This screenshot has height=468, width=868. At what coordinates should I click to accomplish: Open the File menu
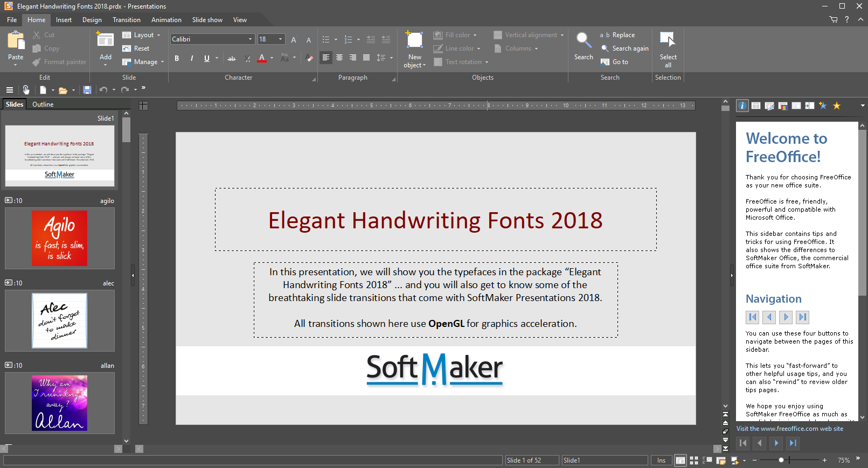(12, 20)
